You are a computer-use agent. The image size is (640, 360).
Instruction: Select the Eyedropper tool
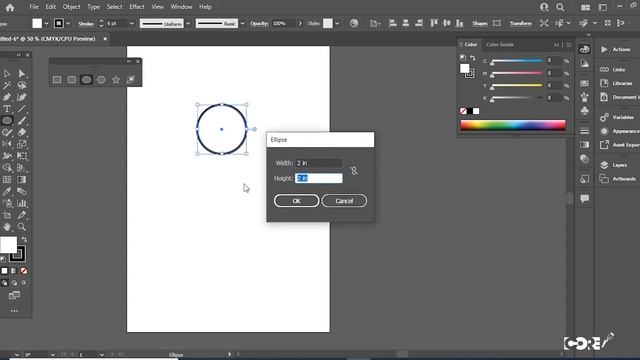7,191
